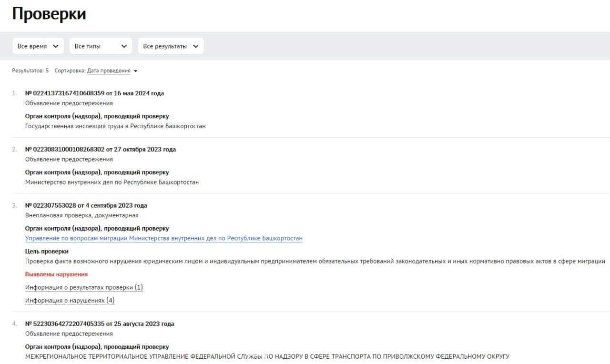The width and height of the screenshot is (610, 364).
Task: Change sorting via "Дата проведения" link
Action: click(x=109, y=71)
